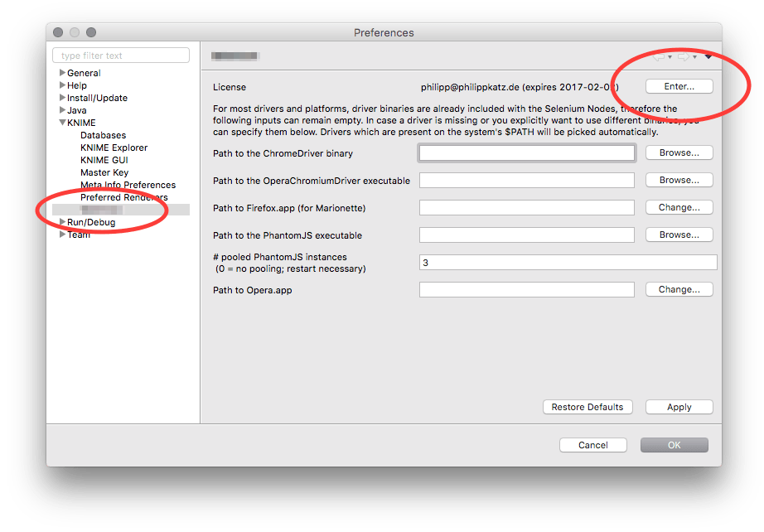
Task: Confirm preferences with OK
Action: point(675,445)
